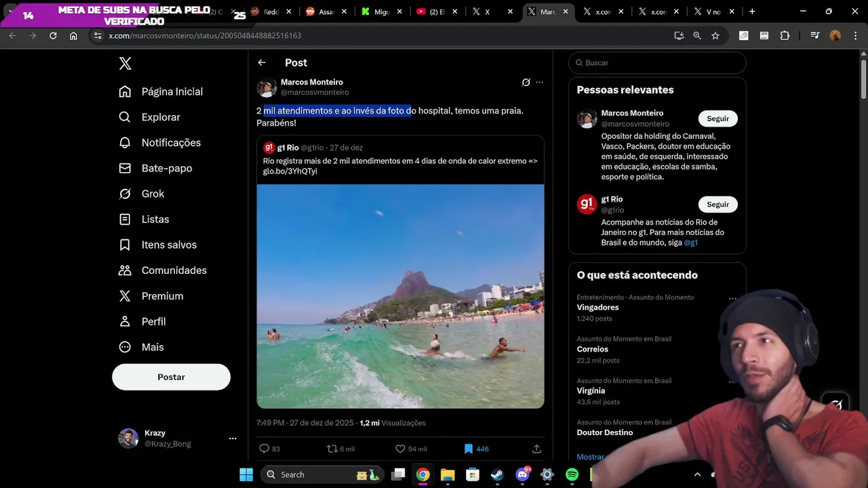
Task: Open the post's three-dot more menu
Action: point(540,83)
